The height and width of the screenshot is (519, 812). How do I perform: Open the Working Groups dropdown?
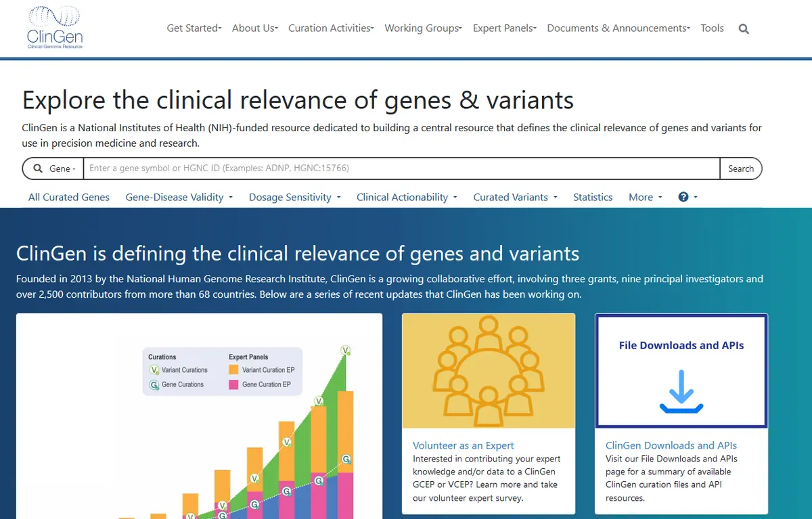point(423,28)
